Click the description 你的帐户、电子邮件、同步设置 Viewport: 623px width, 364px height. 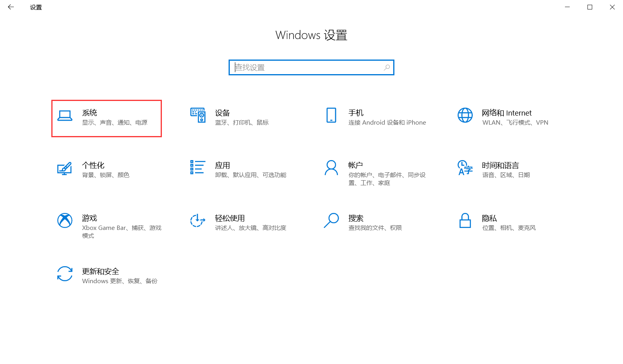pyautogui.click(x=387, y=179)
